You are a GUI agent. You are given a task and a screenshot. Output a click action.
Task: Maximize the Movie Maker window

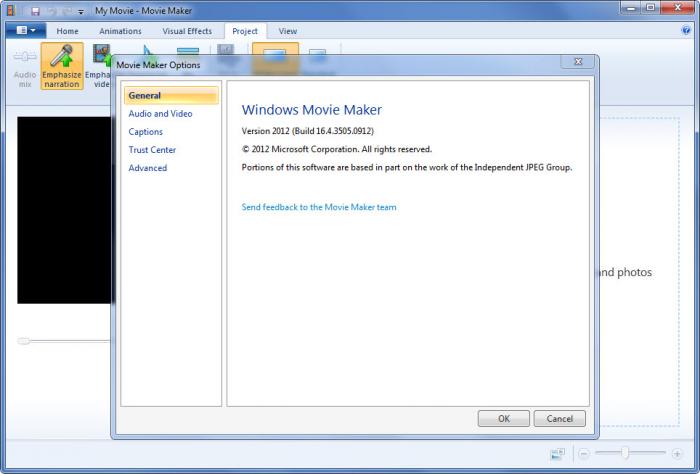651,8
